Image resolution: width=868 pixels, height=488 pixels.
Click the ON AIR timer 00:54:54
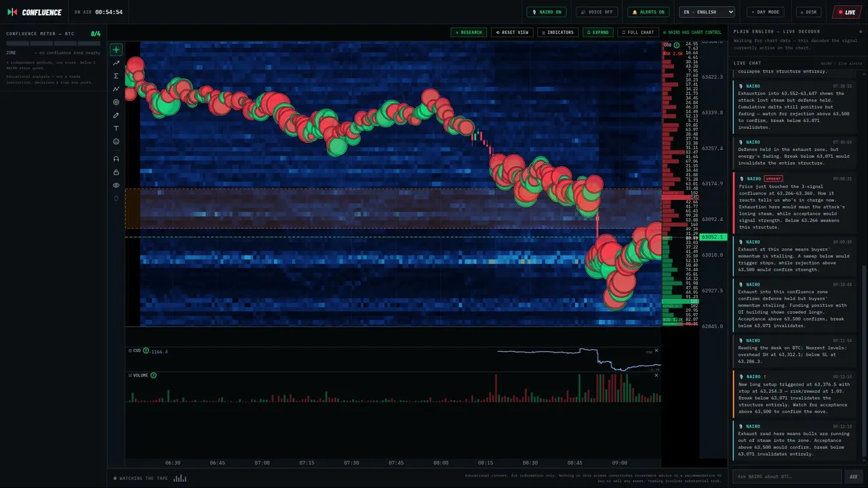[x=98, y=12]
